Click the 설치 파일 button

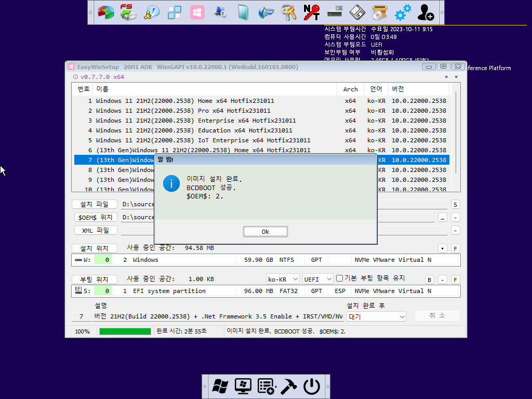95,204
